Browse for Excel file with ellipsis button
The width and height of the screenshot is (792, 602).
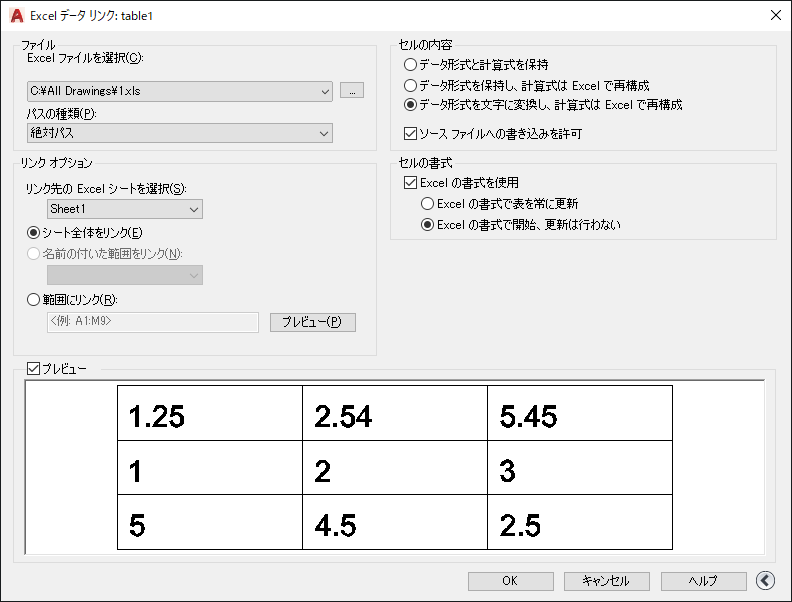tap(352, 91)
